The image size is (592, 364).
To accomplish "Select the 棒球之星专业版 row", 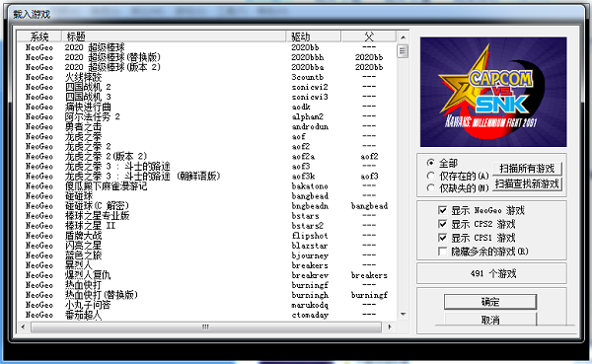I will pos(206,216).
